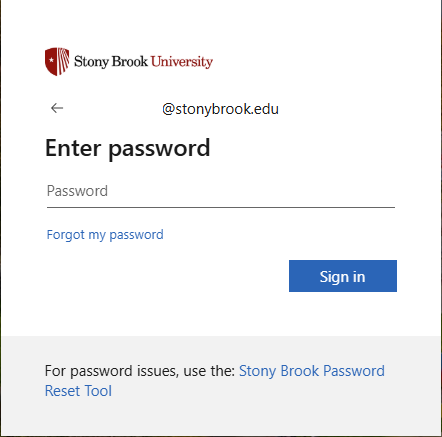Screen dimensions: 442x437
Task: Go back using the left arrow icon
Action: tap(57, 108)
